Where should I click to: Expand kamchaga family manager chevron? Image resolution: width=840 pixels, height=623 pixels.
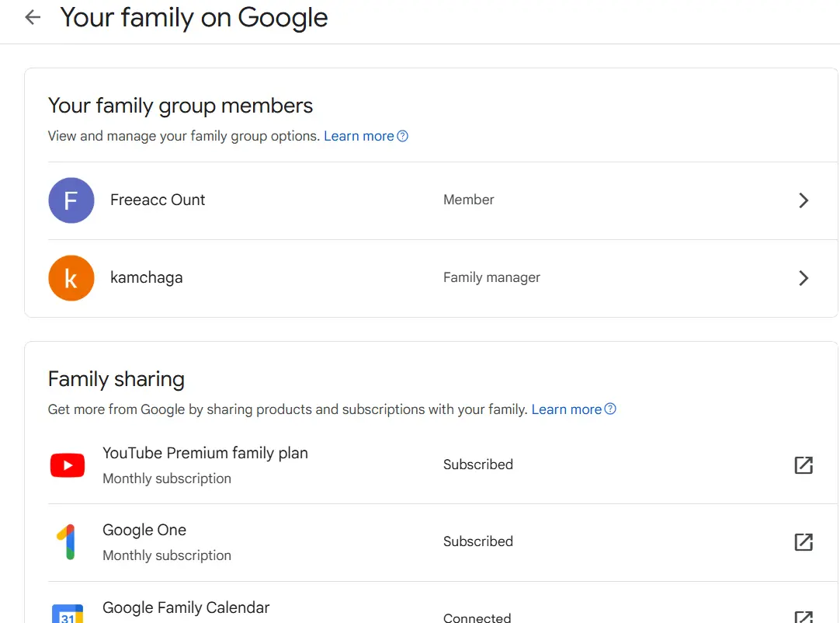point(804,278)
